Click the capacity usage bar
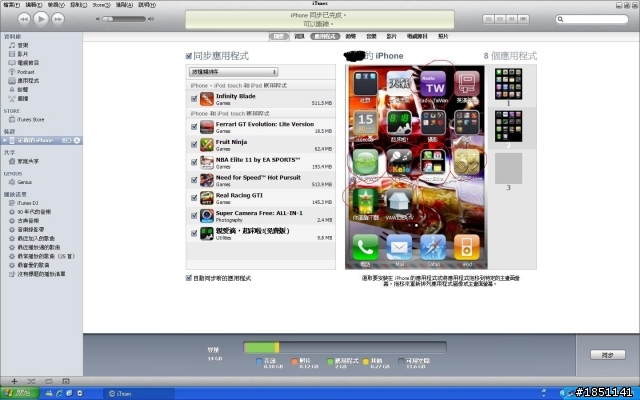 [345, 347]
